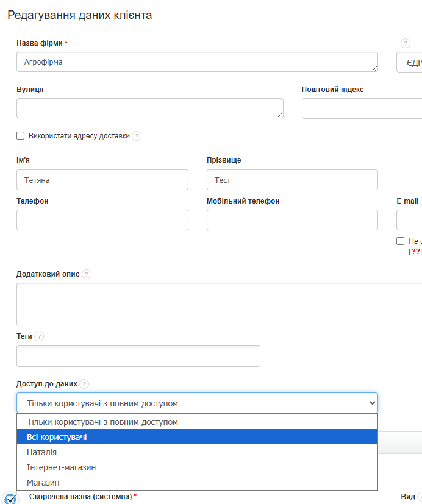422x504 pixels.
Task: Click help icon next to 'Доступ до даних'
Action: (84, 384)
